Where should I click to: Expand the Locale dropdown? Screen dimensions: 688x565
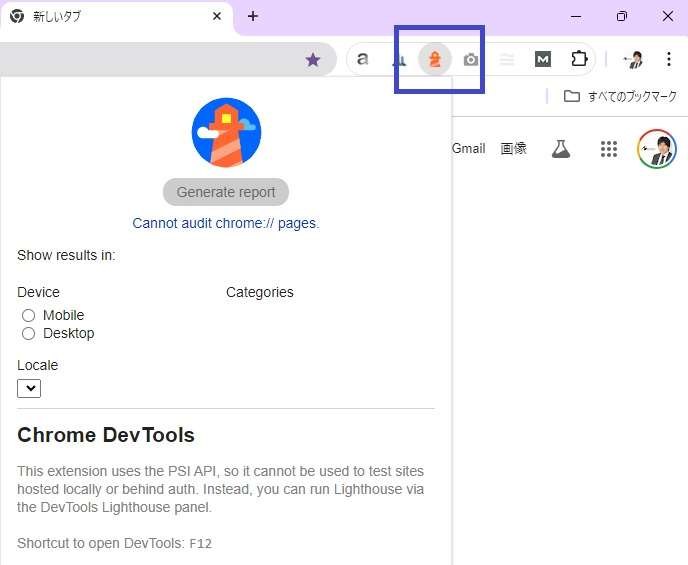point(29,389)
